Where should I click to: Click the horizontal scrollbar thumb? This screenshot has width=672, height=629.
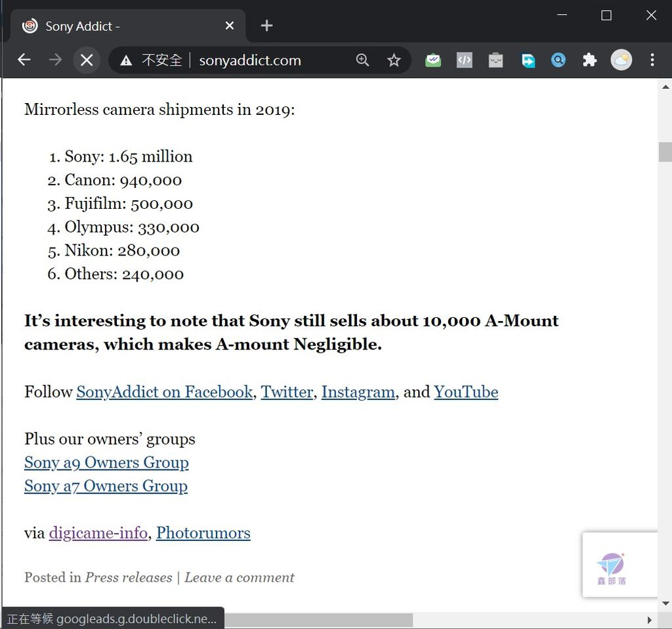tap(318, 620)
